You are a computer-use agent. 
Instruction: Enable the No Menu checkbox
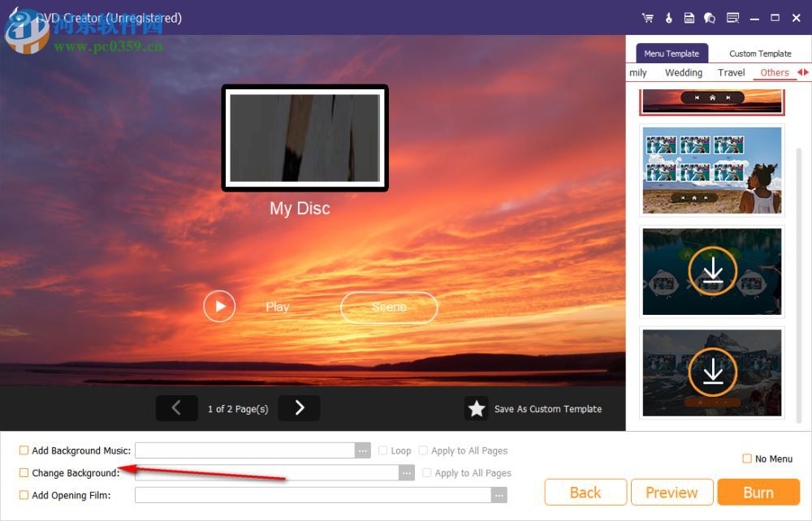tap(745, 459)
